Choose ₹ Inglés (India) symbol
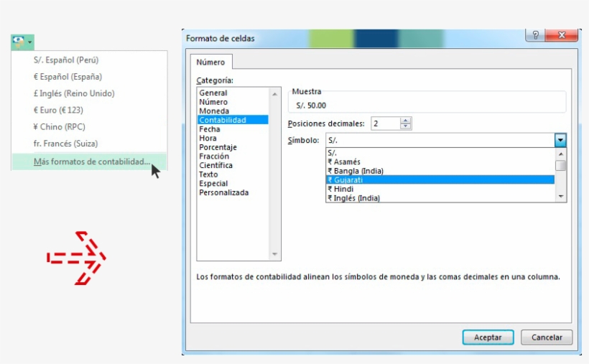This screenshot has height=364, width=589. (x=440, y=198)
